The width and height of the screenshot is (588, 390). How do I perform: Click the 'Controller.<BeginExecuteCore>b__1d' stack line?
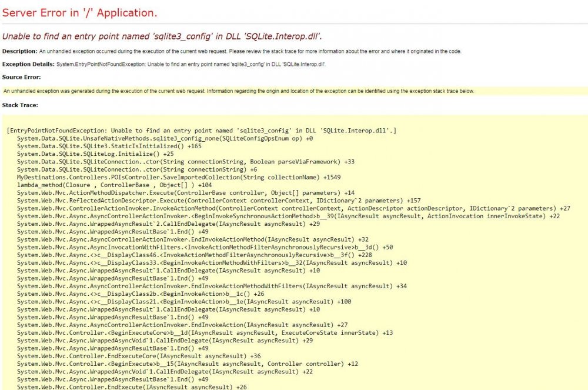pyautogui.click(x=205, y=333)
